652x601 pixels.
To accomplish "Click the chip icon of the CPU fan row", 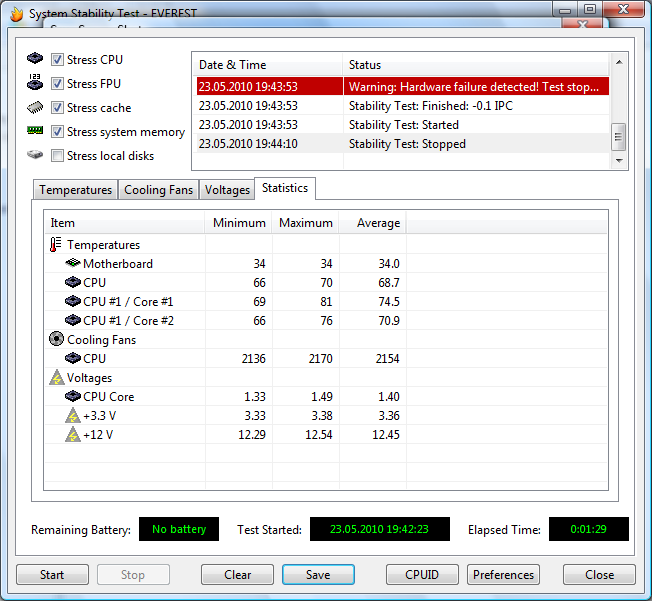I will coord(73,358).
